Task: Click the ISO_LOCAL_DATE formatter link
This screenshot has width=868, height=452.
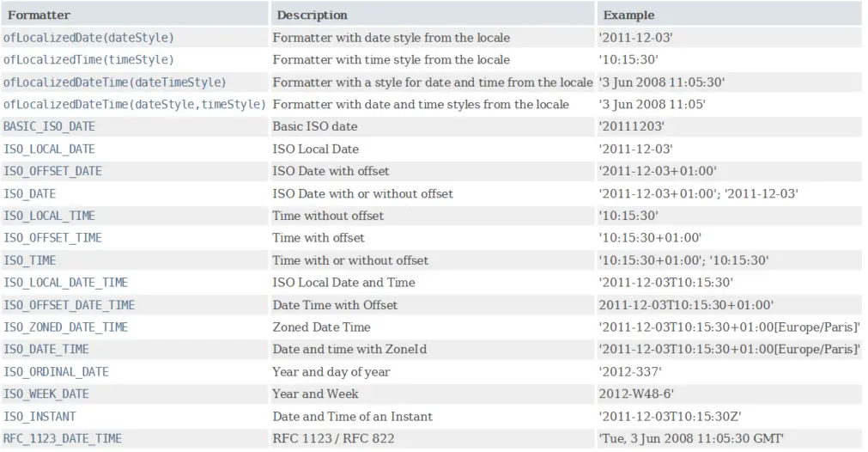Action: pyautogui.click(x=49, y=150)
